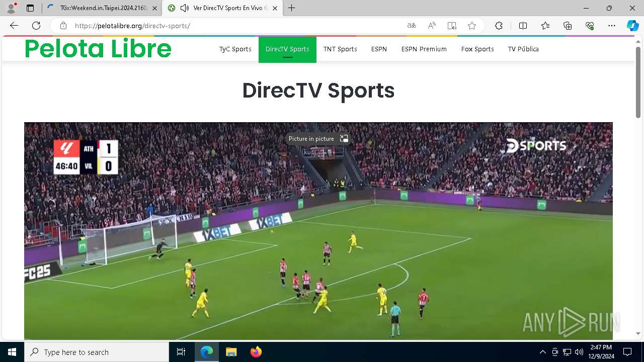Open the ESPN channel
The width and height of the screenshot is (644, 362).
[x=379, y=49]
